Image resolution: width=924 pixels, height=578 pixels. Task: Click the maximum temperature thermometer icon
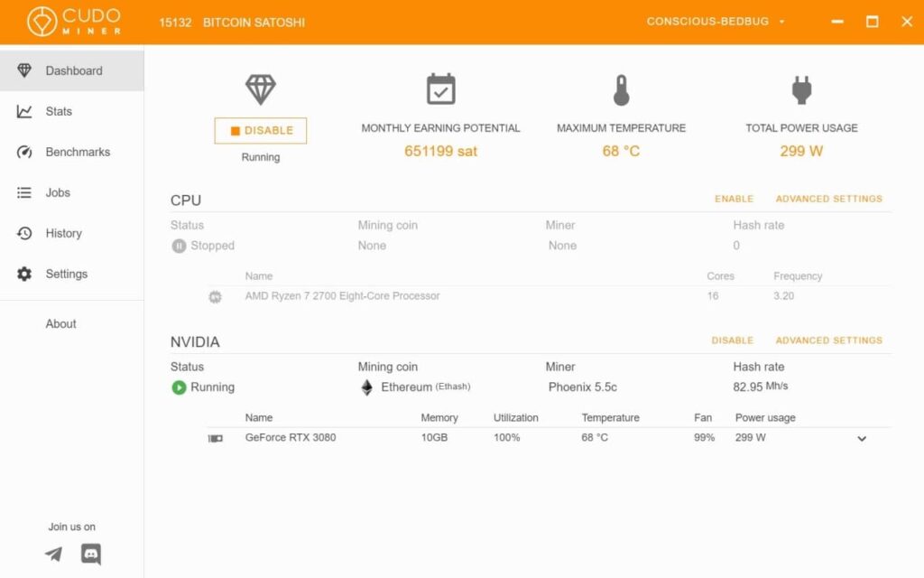click(x=621, y=89)
